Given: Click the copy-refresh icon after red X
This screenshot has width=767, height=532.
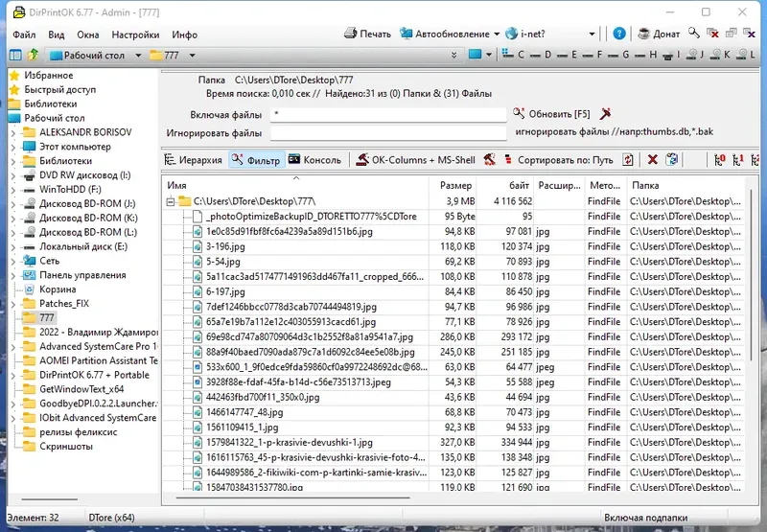Looking at the screenshot, I should (672, 159).
